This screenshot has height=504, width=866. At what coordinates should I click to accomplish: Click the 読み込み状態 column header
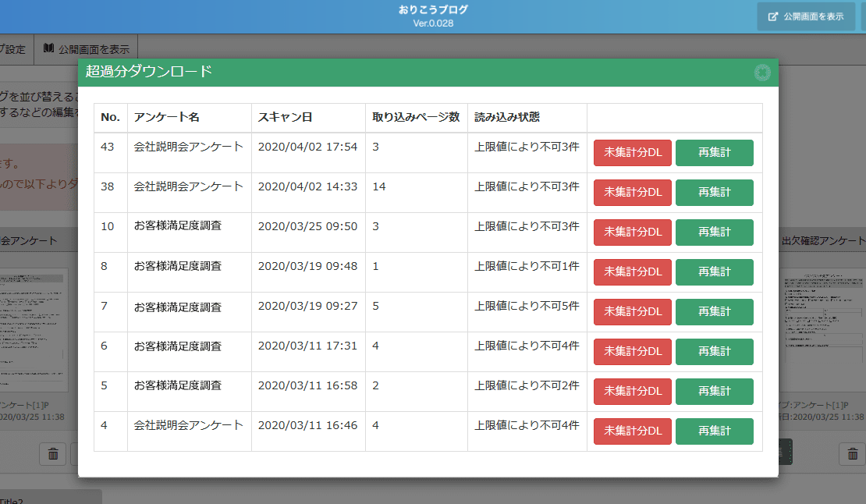[507, 118]
